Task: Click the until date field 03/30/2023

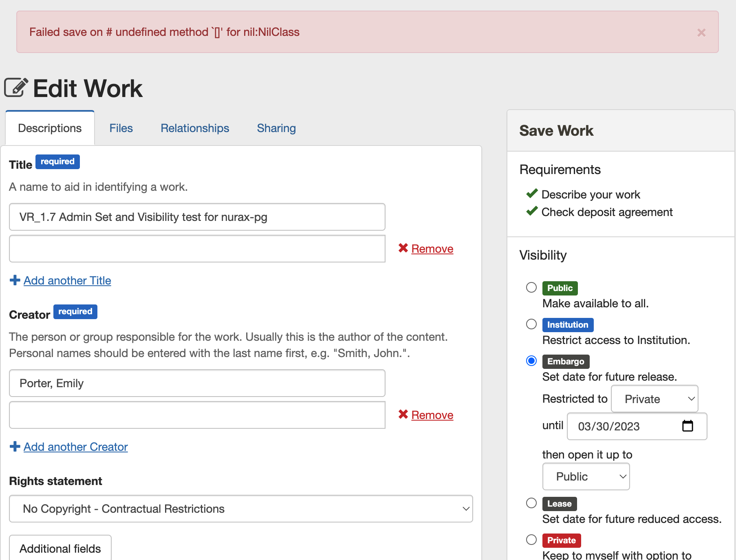Action: pyautogui.click(x=637, y=426)
